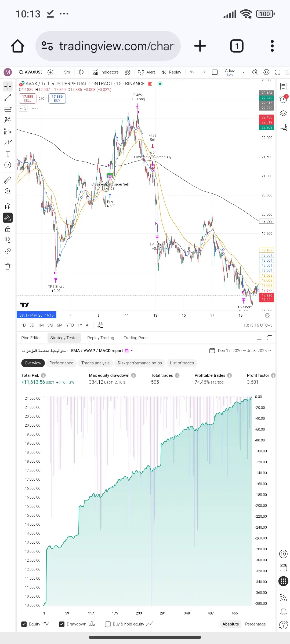The image size is (290, 644).
Task: Open quick search icon in top toolbar
Action: coord(255,72)
